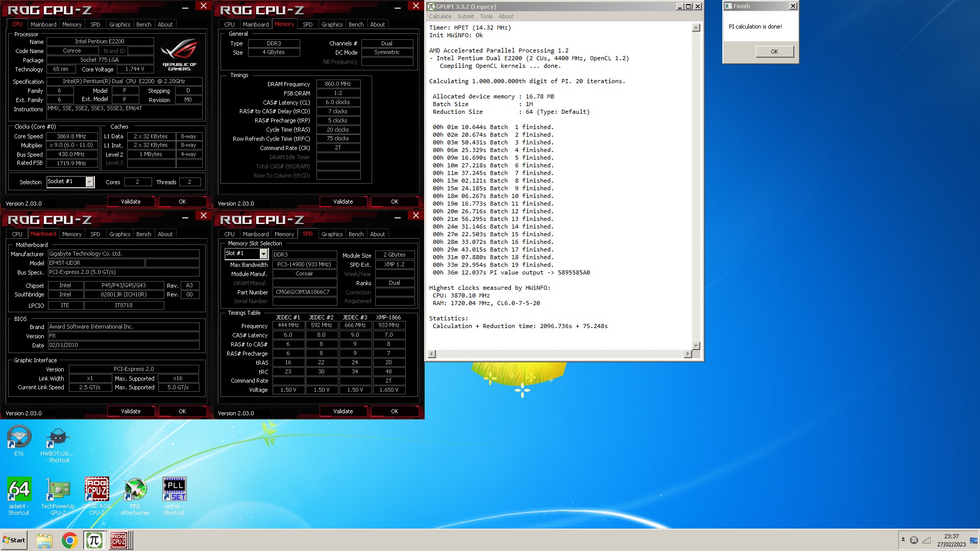Click OK in the Finish dialog

[774, 52]
